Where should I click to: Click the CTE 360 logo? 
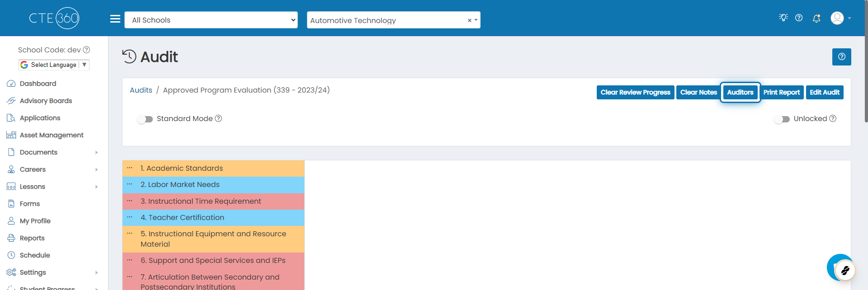tap(54, 18)
